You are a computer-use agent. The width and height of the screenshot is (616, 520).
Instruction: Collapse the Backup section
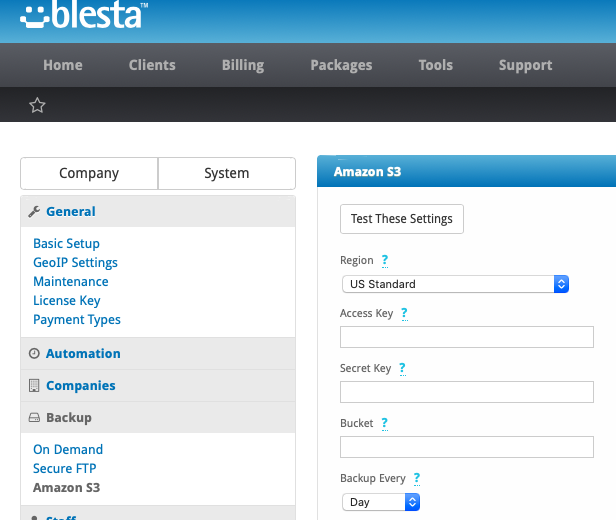coord(158,417)
